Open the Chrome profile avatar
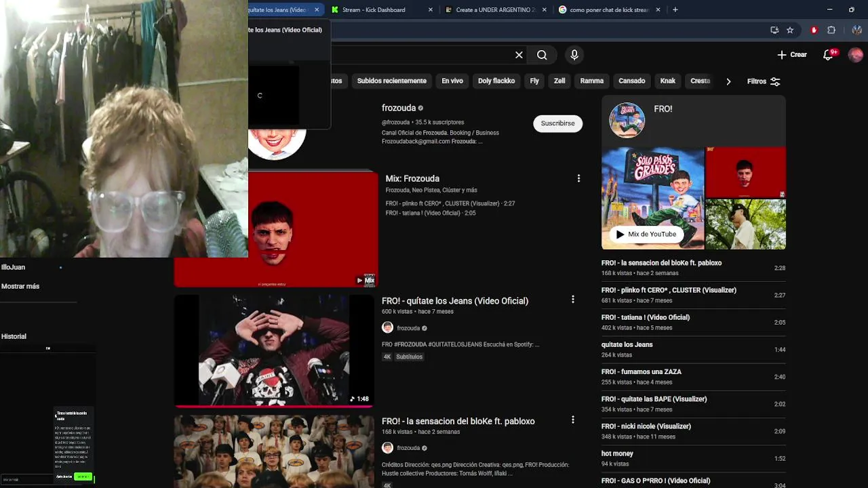The image size is (868, 488). 857,30
